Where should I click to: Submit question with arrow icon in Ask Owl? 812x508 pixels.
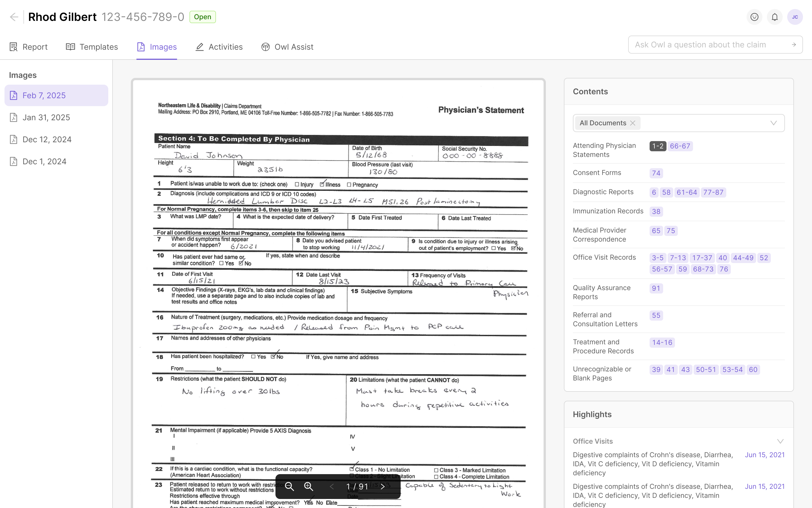coord(794,45)
